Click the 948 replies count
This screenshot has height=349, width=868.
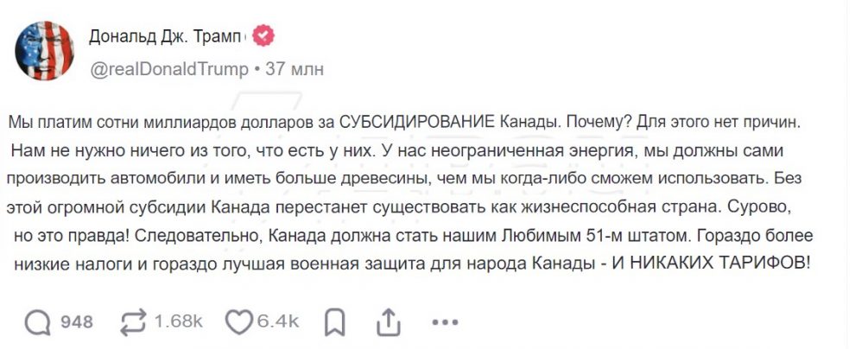tap(77, 322)
